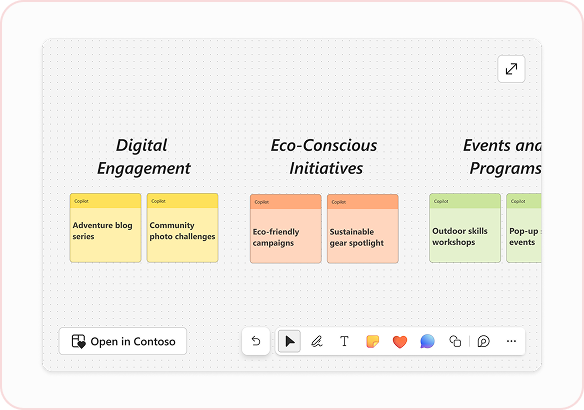Screen dimensions: 584x410
Task: Click Copilot label on Eco-friendly campaigns note
Action: pyautogui.click(x=261, y=202)
